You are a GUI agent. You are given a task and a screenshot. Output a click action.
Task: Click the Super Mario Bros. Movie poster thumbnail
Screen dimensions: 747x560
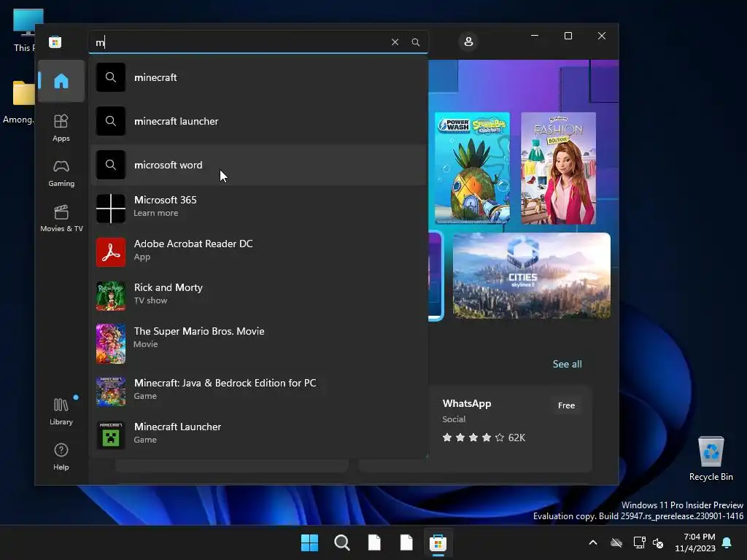pos(111,343)
